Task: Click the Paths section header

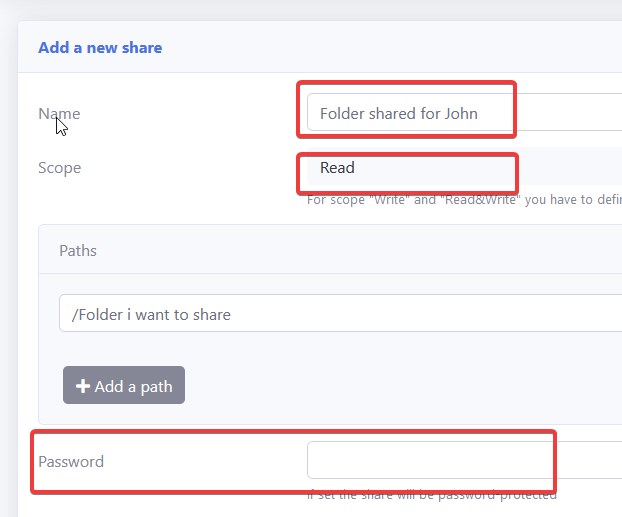Action: (x=78, y=250)
